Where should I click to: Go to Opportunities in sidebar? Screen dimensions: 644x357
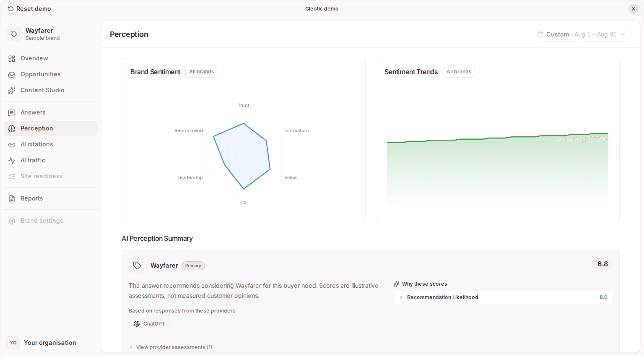point(51,74)
